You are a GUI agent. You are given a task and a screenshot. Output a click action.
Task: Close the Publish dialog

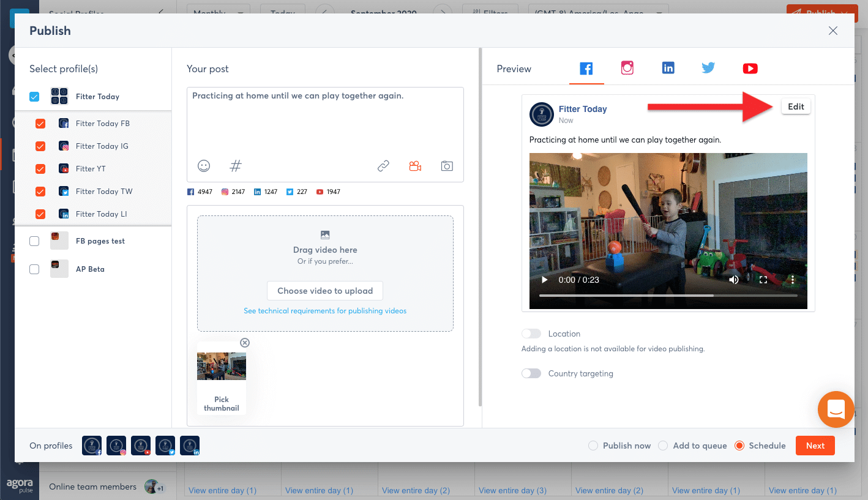832,31
